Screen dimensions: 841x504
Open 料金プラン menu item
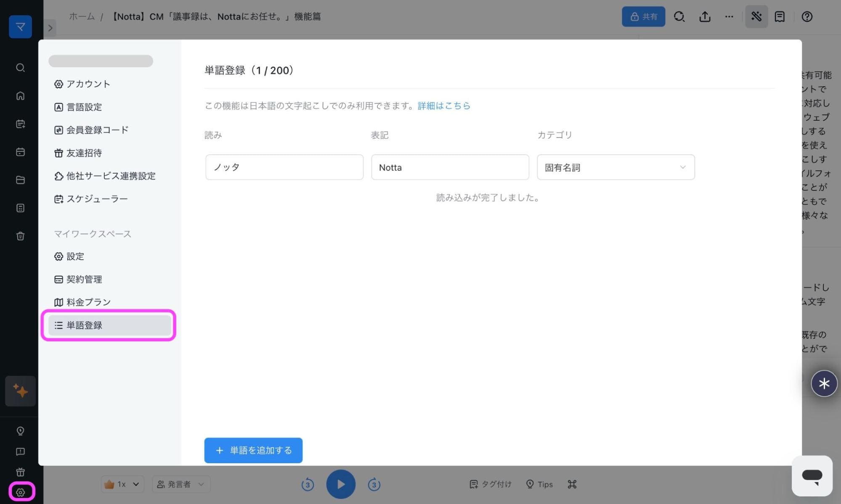[x=82, y=302]
